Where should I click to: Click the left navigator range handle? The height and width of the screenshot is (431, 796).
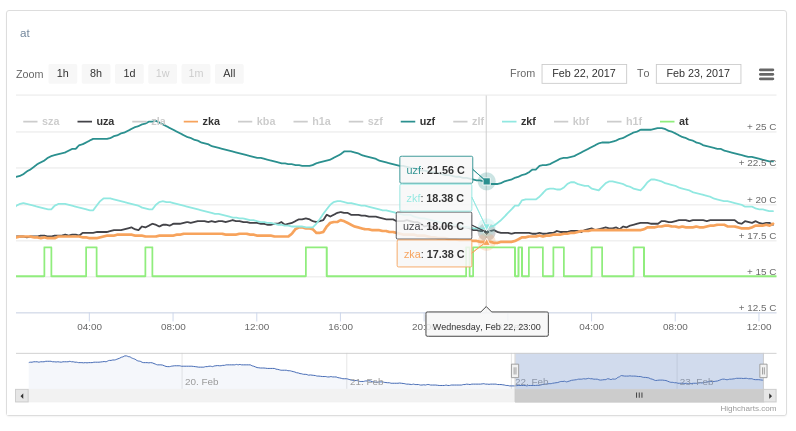click(x=515, y=371)
